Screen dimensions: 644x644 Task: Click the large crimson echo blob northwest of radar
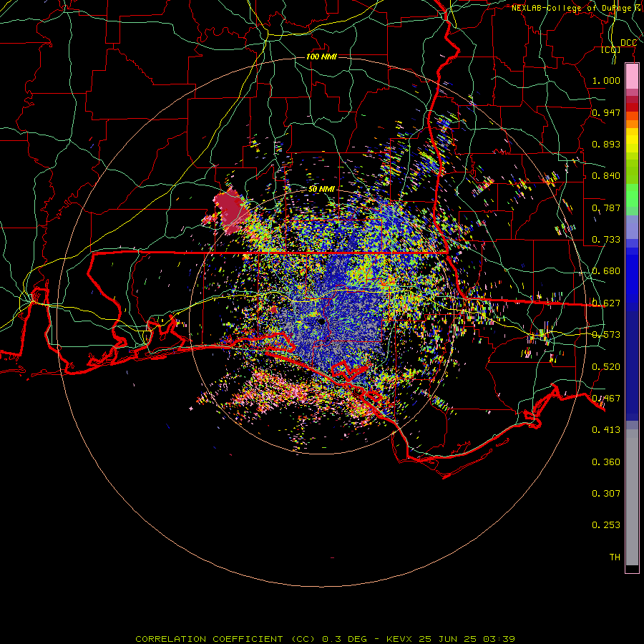[231, 213]
